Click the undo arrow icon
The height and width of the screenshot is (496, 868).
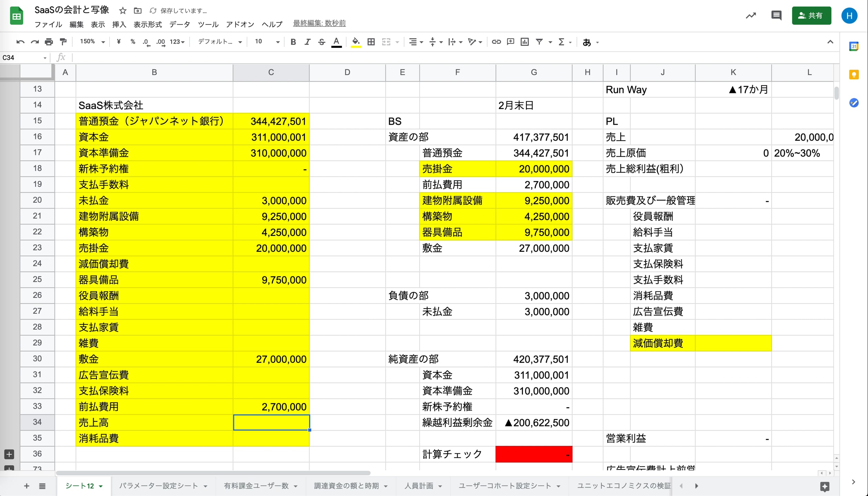coord(20,42)
